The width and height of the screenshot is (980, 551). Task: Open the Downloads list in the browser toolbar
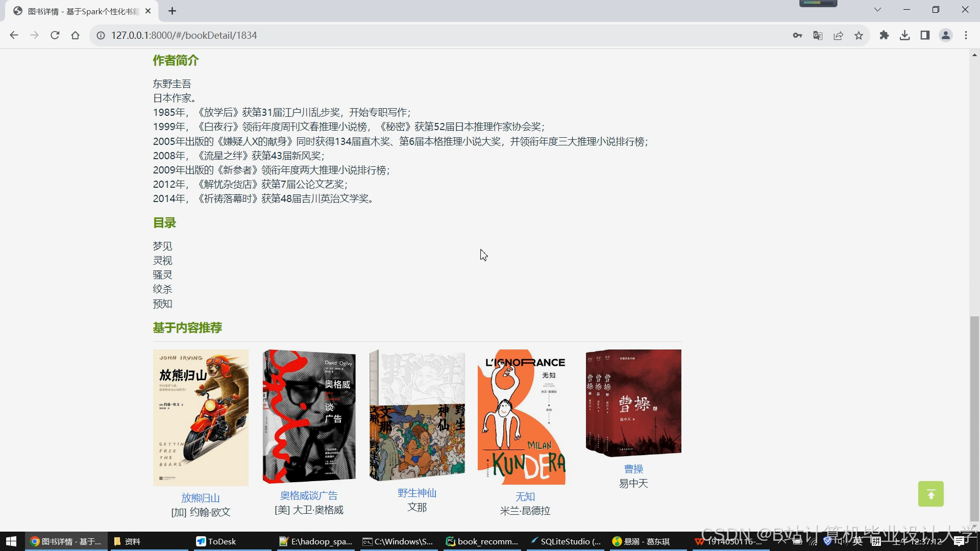point(904,35)
